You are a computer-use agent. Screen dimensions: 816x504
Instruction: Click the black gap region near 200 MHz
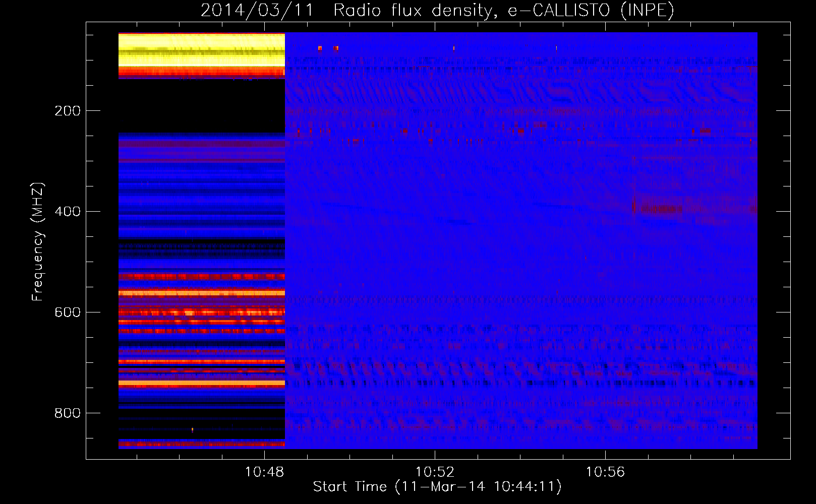[202, 106]
